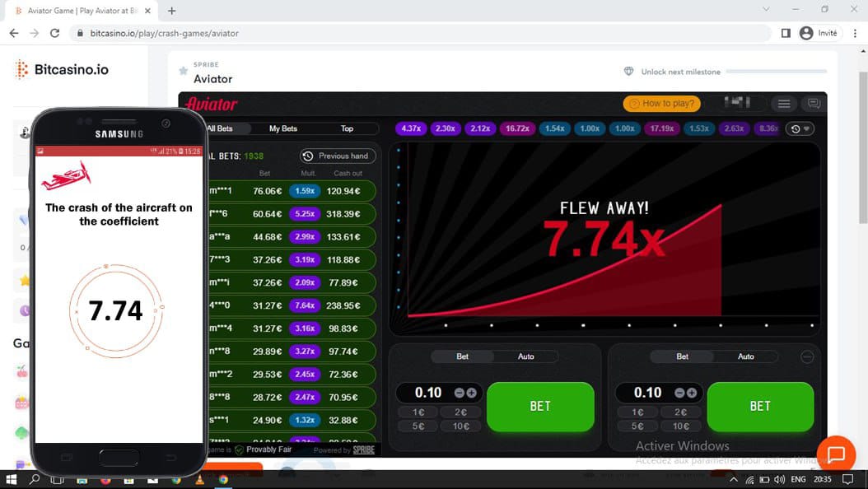Open a new browser tab with plus

[171, 11]
